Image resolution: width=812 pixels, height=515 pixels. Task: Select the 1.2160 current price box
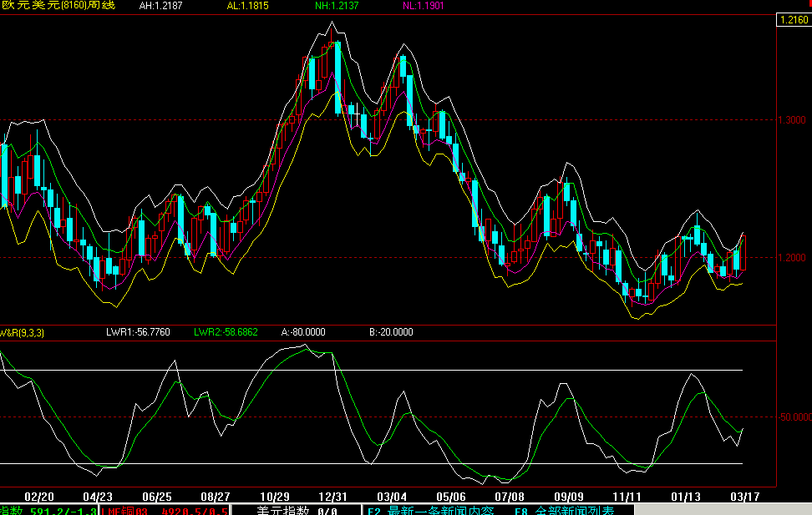794,20
